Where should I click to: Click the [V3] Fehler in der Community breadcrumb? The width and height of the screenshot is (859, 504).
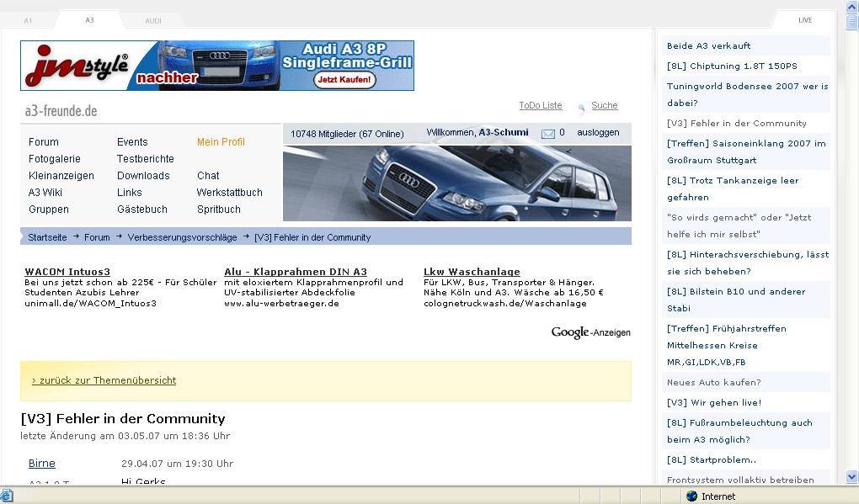312,237
